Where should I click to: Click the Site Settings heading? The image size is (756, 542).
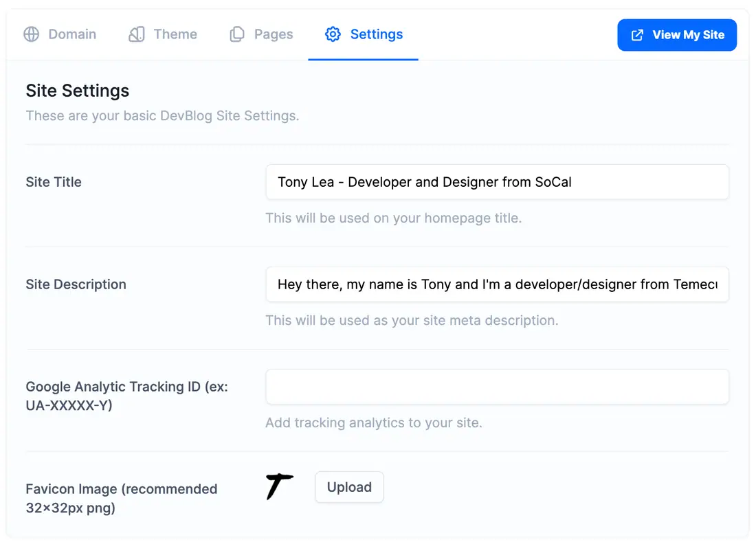pyautogui.click(x=78, y=91)
